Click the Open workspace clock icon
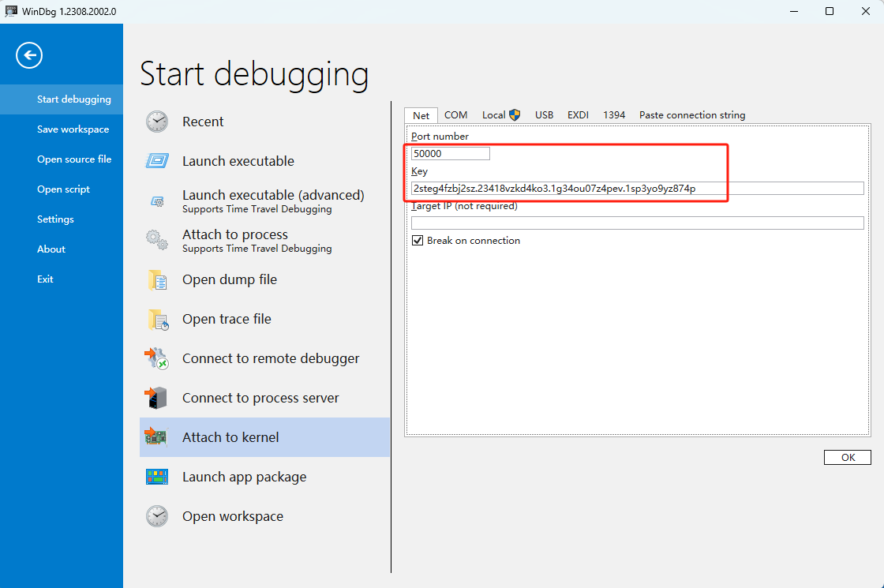 (x=157, y=516)
